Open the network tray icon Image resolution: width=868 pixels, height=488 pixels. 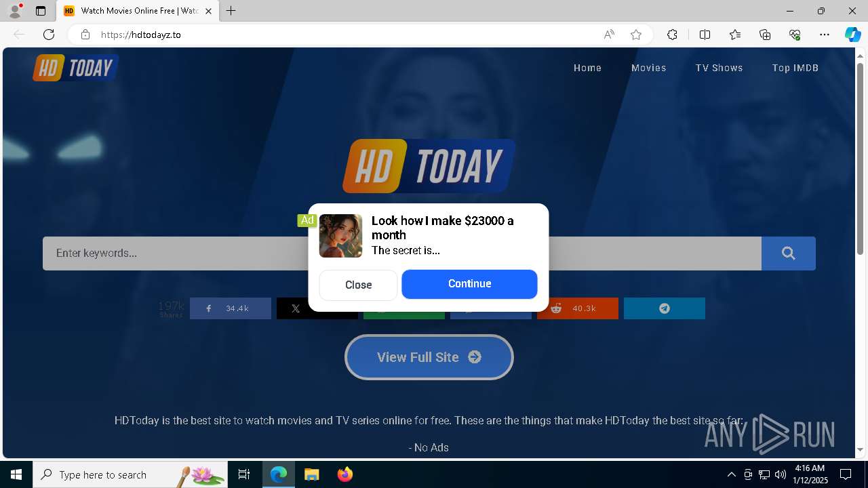[764, 474]
